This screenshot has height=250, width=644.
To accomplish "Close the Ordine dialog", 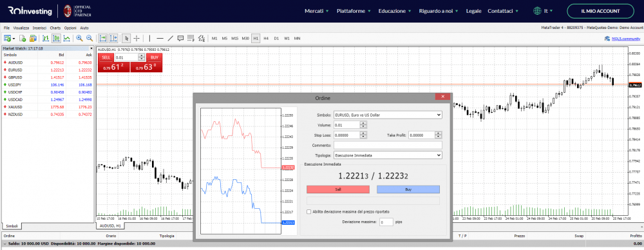I will tap(442, 96).
